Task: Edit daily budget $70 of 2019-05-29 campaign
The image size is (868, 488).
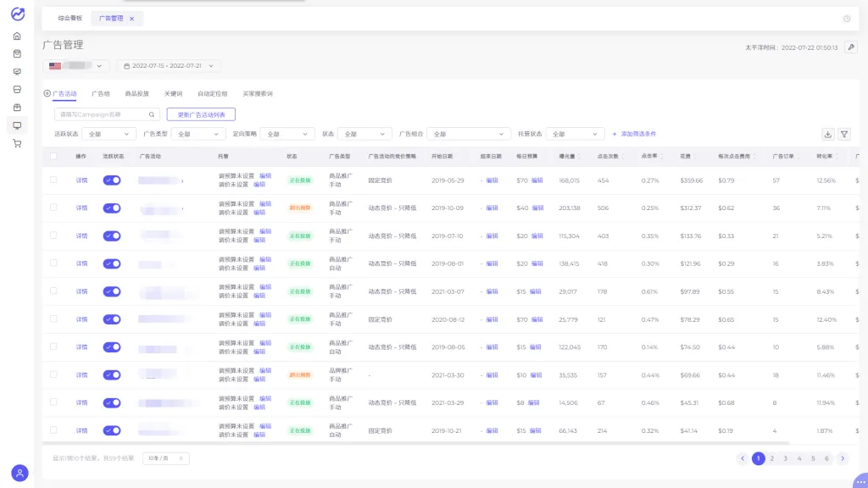Action: click(537, 180)
